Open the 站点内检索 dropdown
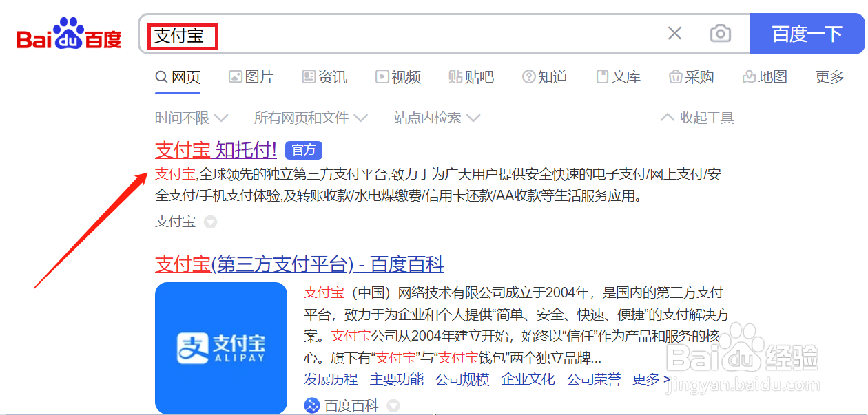The height and width of the screenshot is (415, 868). point(437,118)
